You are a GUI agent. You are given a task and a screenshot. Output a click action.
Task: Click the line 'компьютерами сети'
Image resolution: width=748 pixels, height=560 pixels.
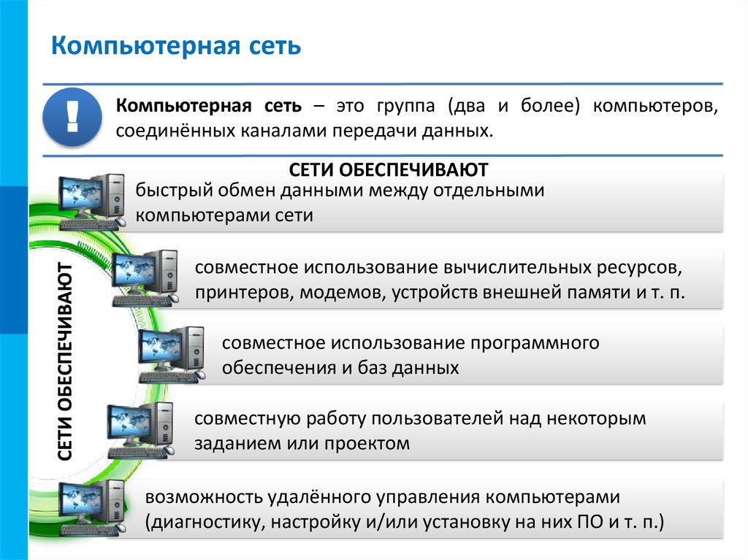pos(224,215)
